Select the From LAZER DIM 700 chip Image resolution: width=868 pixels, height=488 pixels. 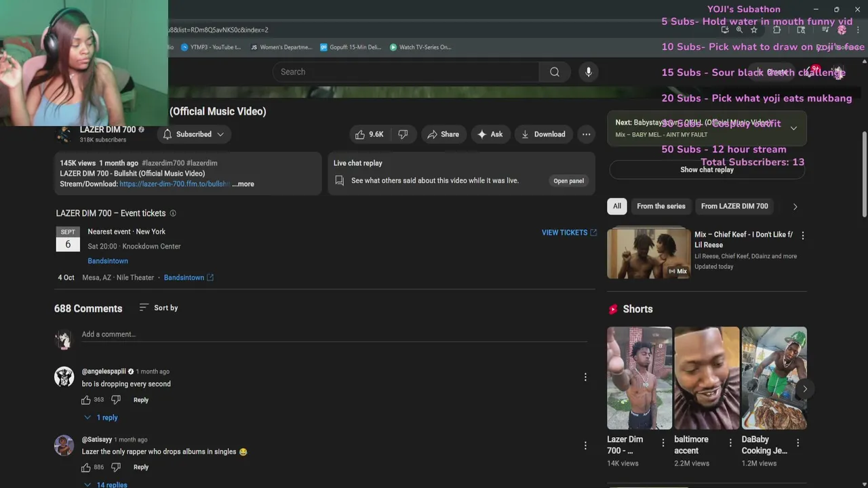pos(734,206)
